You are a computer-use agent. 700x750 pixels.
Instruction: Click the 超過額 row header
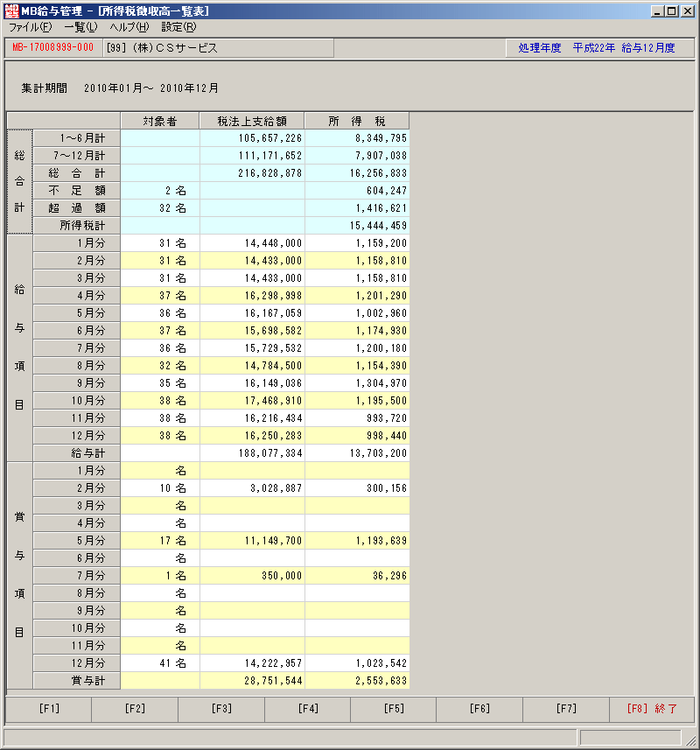click(76, 208)
